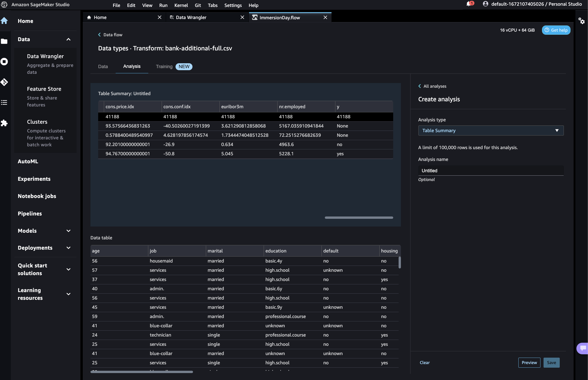Click the Analysis name input field
The width and height of the screenshot is (588, 380).
tap(491, 171)
